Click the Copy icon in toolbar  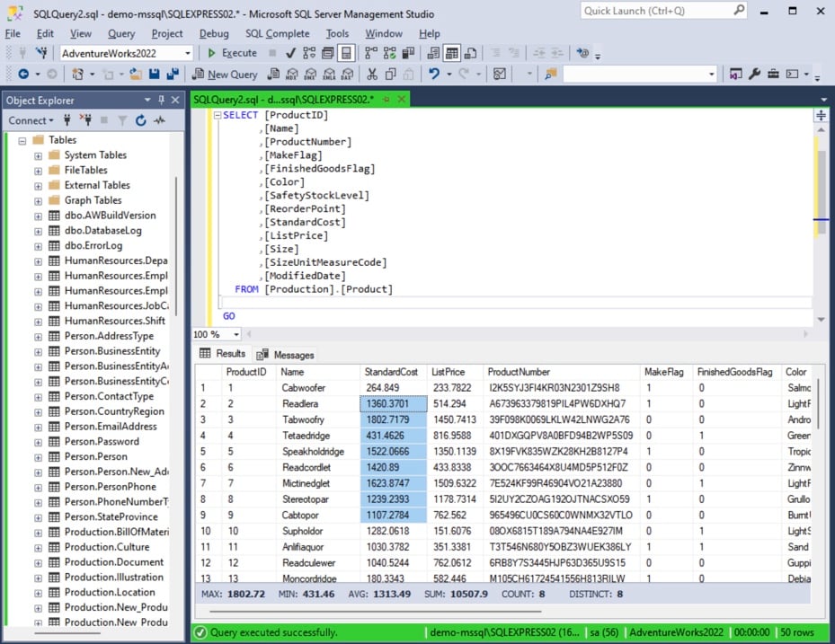(390, 74)
